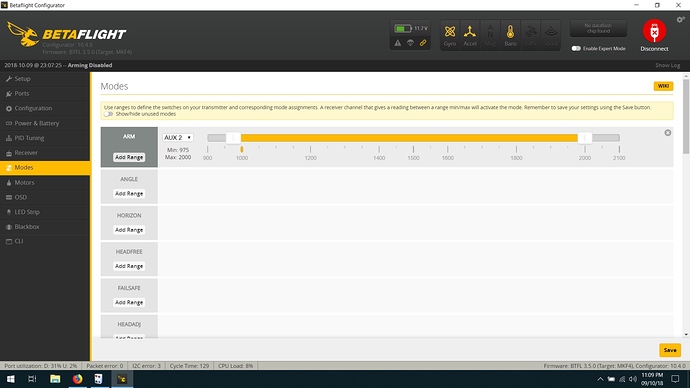Remove the ARM range with X icon
The image size is (690, 388).
pos(668,132)
